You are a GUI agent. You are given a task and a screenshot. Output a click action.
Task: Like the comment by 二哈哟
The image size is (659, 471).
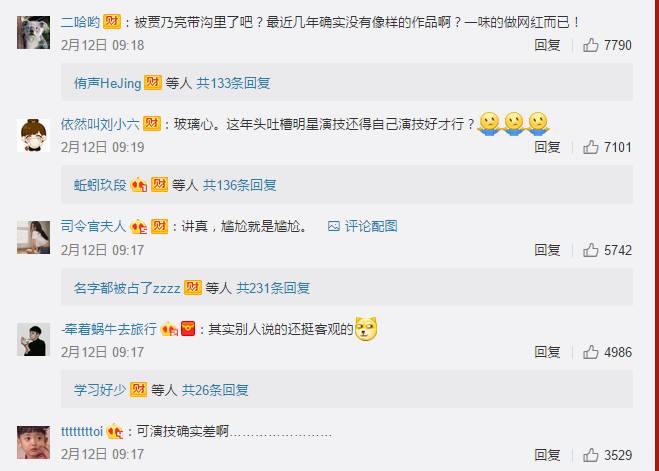(590, 45)
